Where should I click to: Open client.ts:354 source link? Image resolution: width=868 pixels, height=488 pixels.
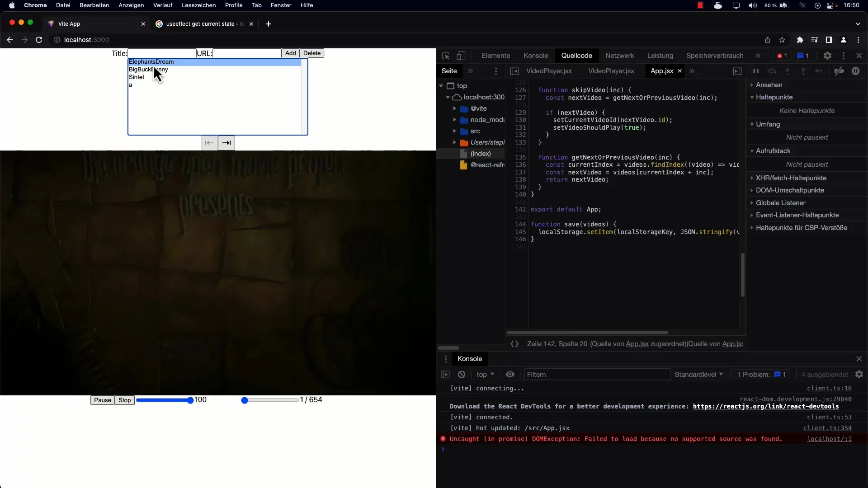[827, 428]
